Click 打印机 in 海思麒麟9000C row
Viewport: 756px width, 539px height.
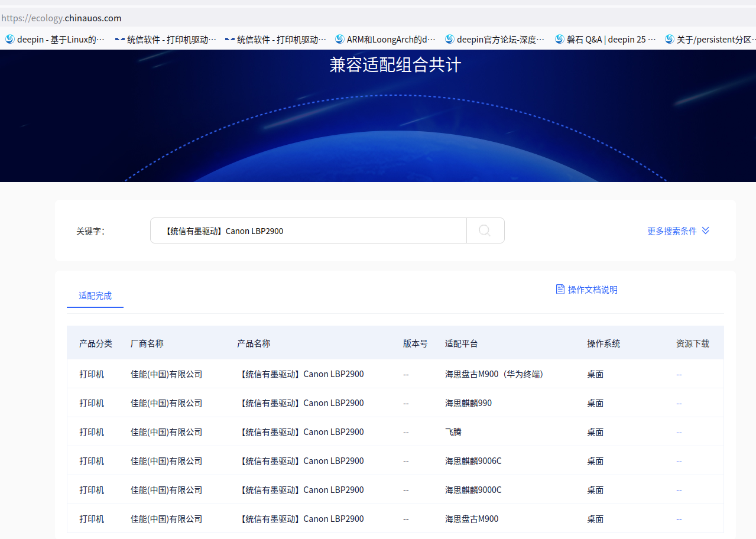tap(92, 490)
